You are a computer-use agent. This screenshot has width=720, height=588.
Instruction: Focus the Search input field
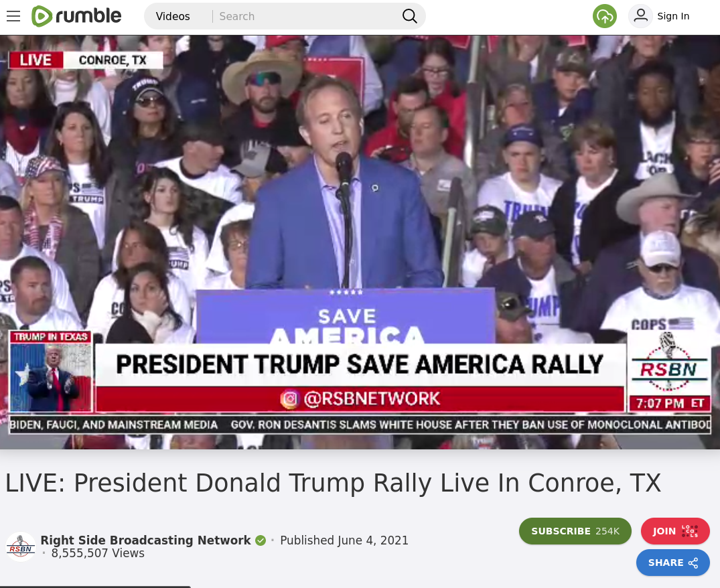pyautogui.click(x=307, y=16)
